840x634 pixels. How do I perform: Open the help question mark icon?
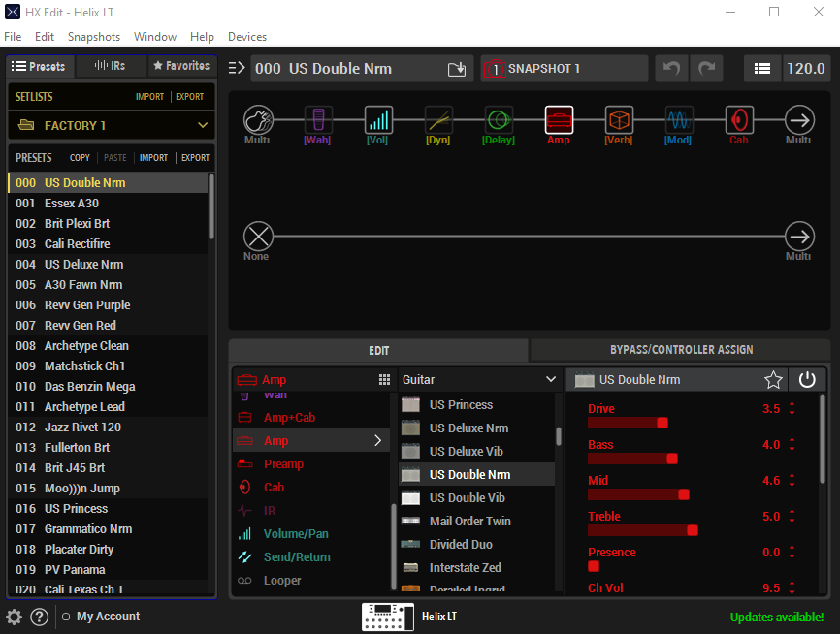point(39,617)
